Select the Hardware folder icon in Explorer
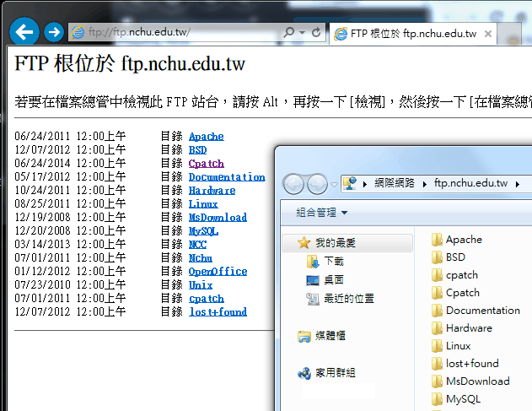The height and width of the screenshot is (411, 532). (x=437, y=328)
